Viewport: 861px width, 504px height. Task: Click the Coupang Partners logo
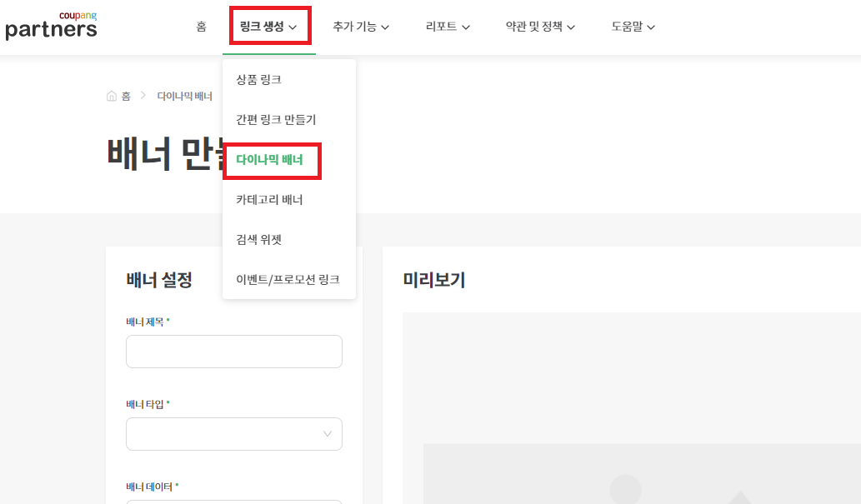[51, 26]
